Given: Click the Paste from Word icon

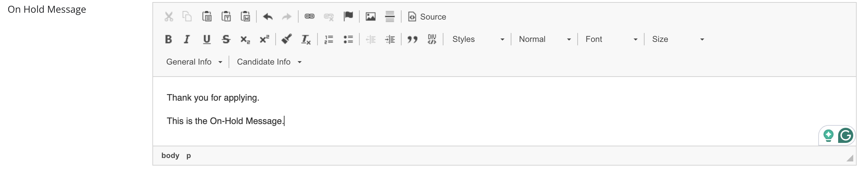Looking at the screenshot, I should (245, 16).
